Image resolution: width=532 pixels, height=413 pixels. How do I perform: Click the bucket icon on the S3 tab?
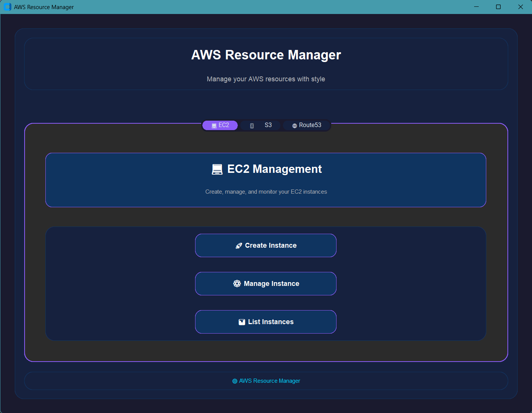point(252,125)
